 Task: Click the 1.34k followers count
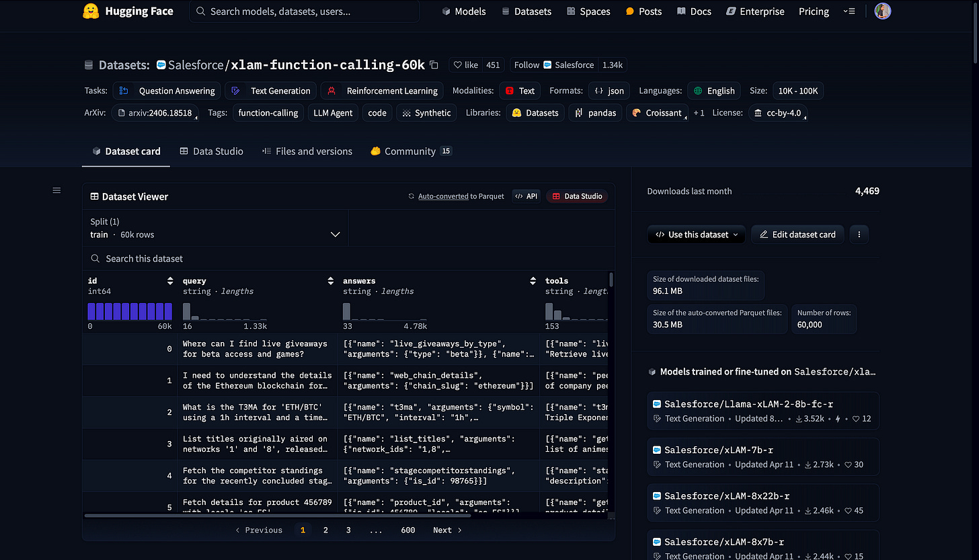tap(613, 65)
